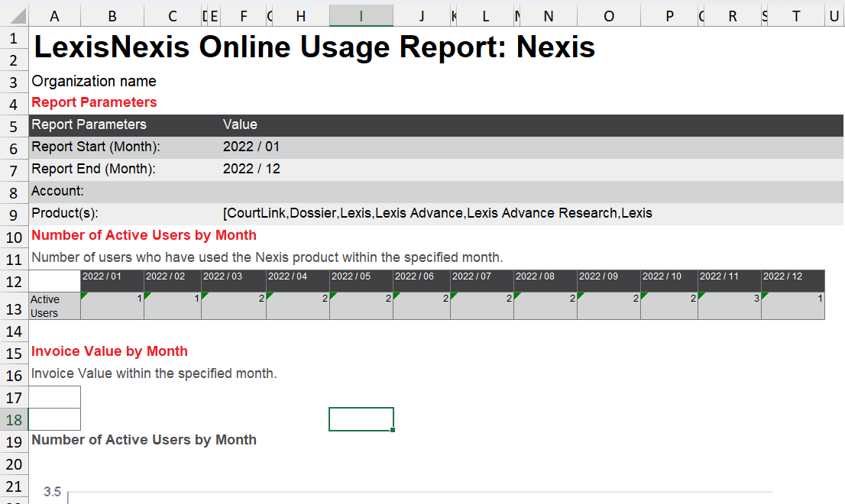This screenshot has height=504, width=845.
Task: Select column L header
Action: [485, 16]
